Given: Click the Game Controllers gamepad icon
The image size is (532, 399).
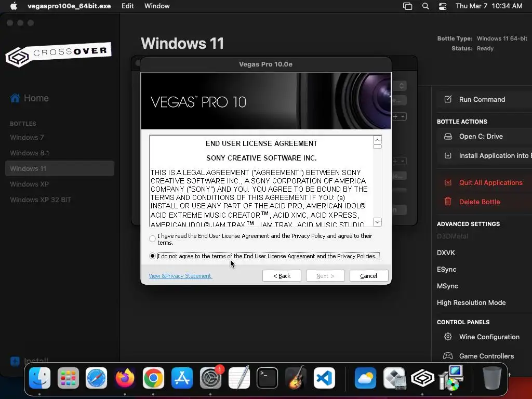Looking at the screenshot, I should [448, 356].
